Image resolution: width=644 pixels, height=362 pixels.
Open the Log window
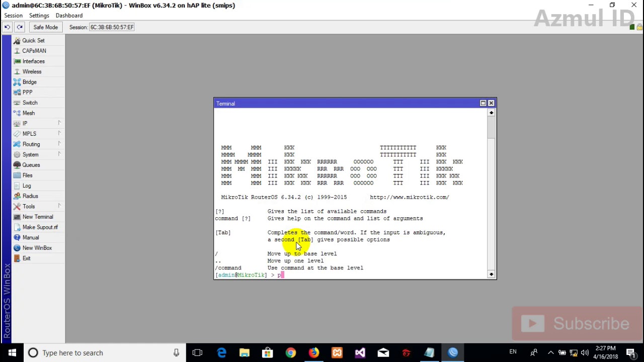[x=26, y=186]
